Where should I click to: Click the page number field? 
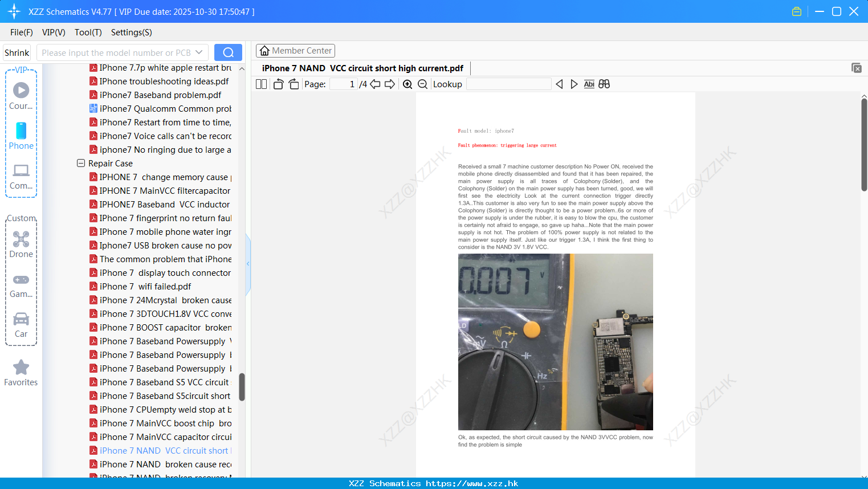click(344, 84)
